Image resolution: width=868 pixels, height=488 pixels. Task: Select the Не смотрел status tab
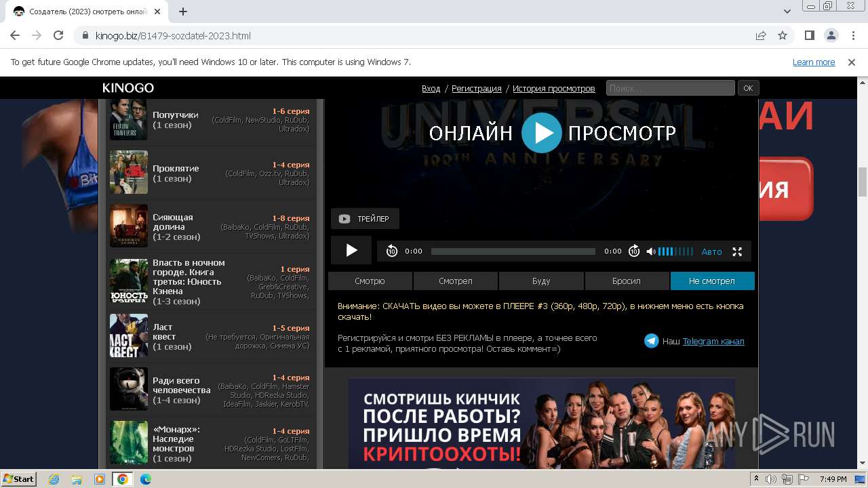712,281
